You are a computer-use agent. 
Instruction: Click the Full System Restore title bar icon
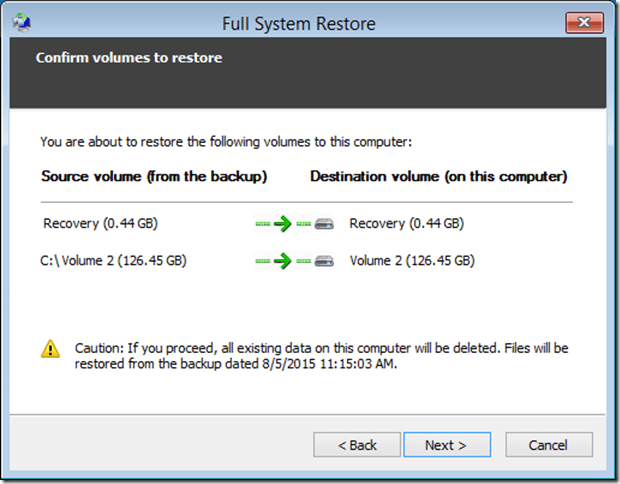click(x=24, y=22)
